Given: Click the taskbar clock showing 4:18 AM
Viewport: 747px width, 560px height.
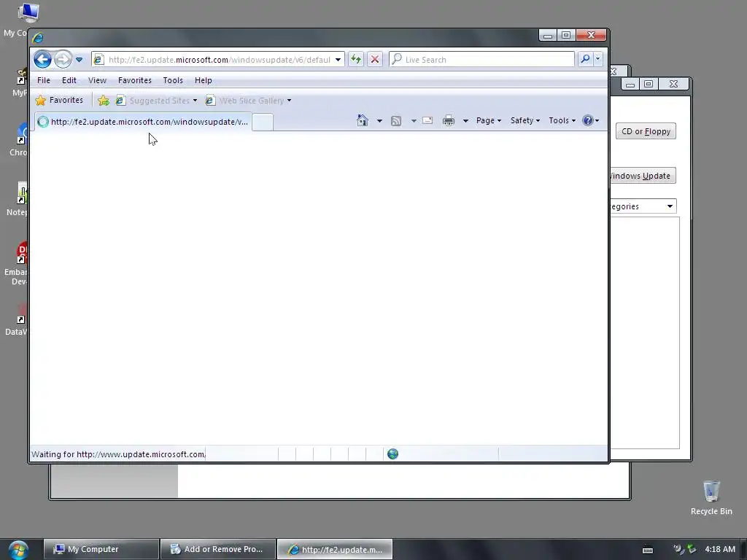Looking at the screenshot, I should 720,549.
